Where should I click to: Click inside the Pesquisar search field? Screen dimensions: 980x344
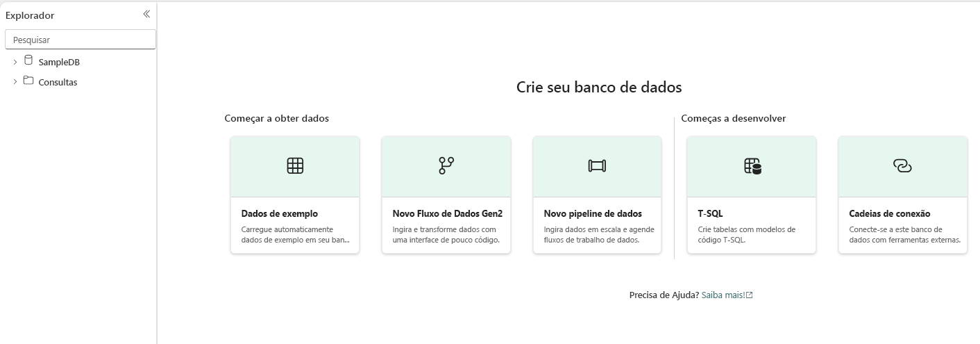point(81,40)
